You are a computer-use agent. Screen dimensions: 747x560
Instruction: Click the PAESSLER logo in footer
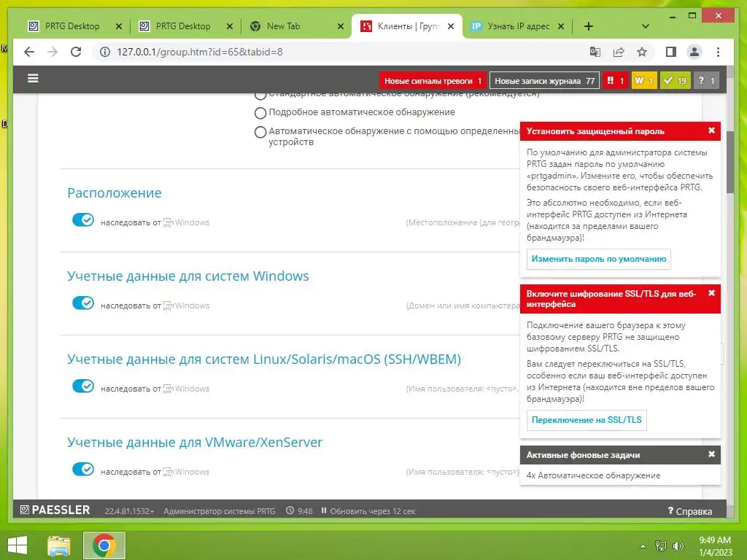(x=55, y=510)
